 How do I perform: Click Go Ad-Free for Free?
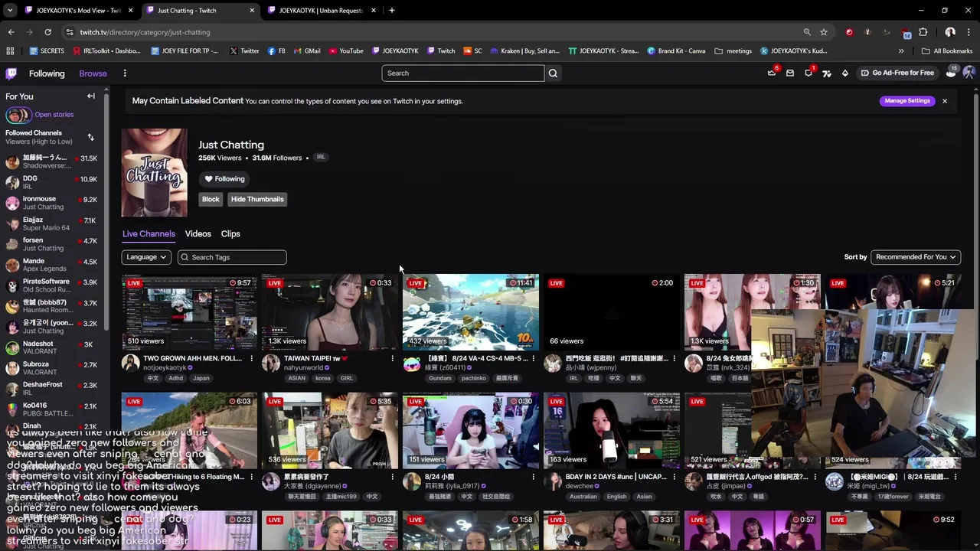click(x=897, y=73)
